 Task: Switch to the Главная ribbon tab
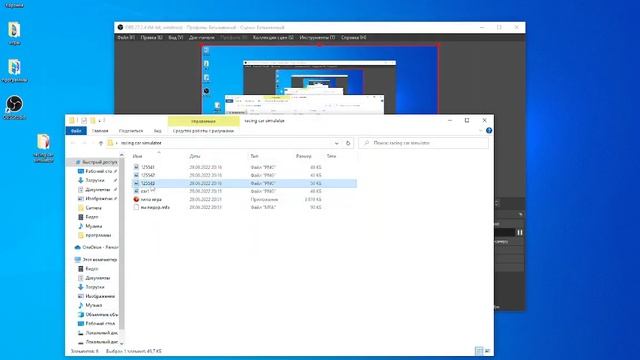[100, 131]
